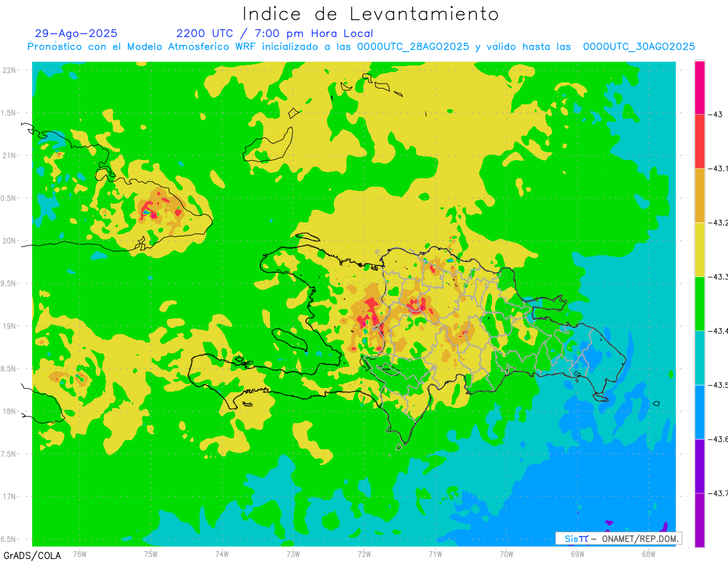The image size is (728, 562).
Task: Click '2200 UTC / 7:00 pm Hora Local'
Action: (275, 33)
